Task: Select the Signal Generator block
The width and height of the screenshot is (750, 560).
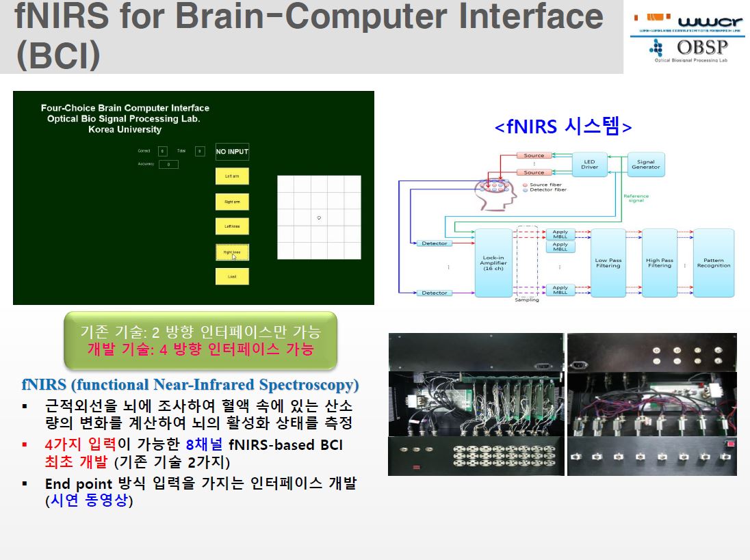Action: tap(645, 165)
